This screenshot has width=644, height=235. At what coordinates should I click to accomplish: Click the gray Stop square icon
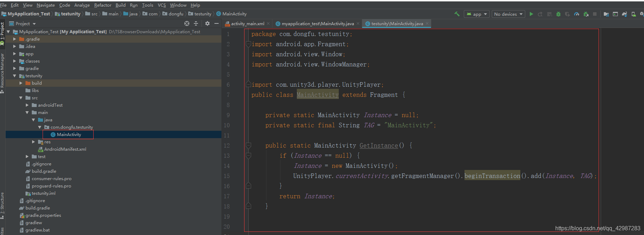click(x=595, y=14)
